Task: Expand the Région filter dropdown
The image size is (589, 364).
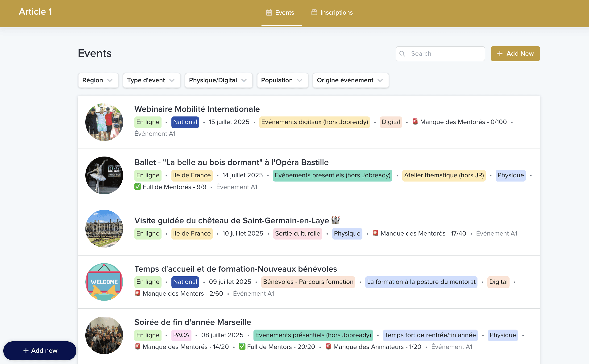Action: [x=98, y=80]
